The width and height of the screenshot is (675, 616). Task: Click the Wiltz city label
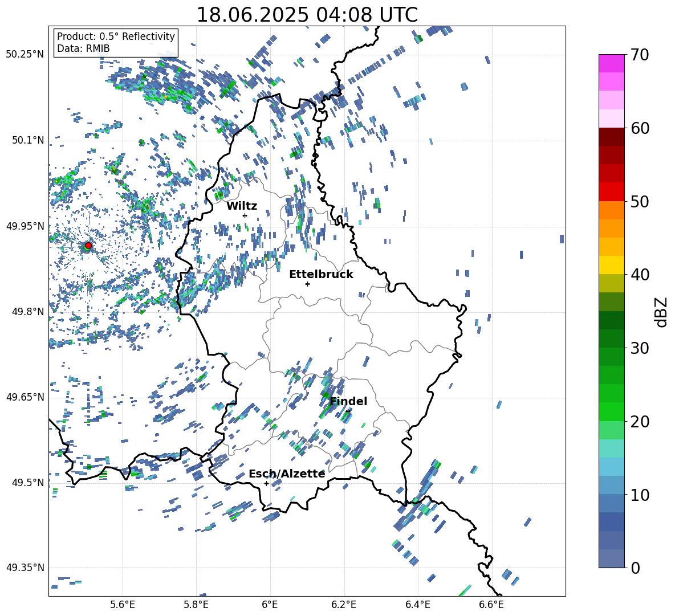pyautogui.click(x=242, y=206)
